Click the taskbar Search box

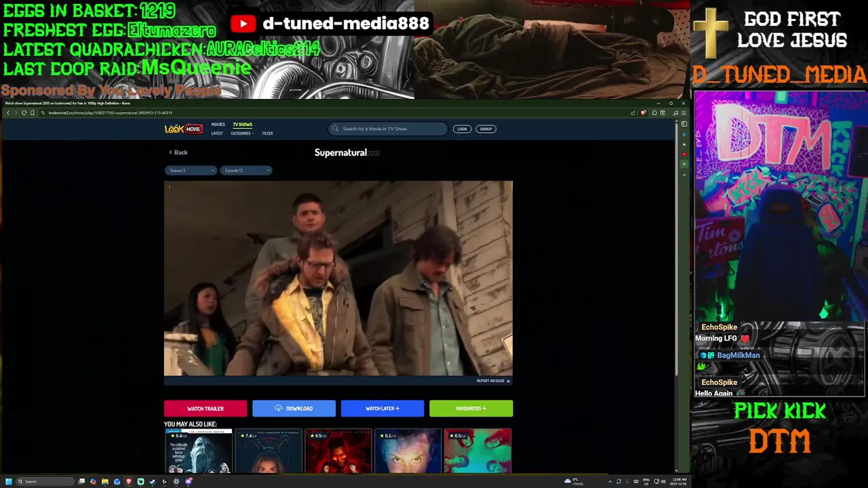(45, 481)
